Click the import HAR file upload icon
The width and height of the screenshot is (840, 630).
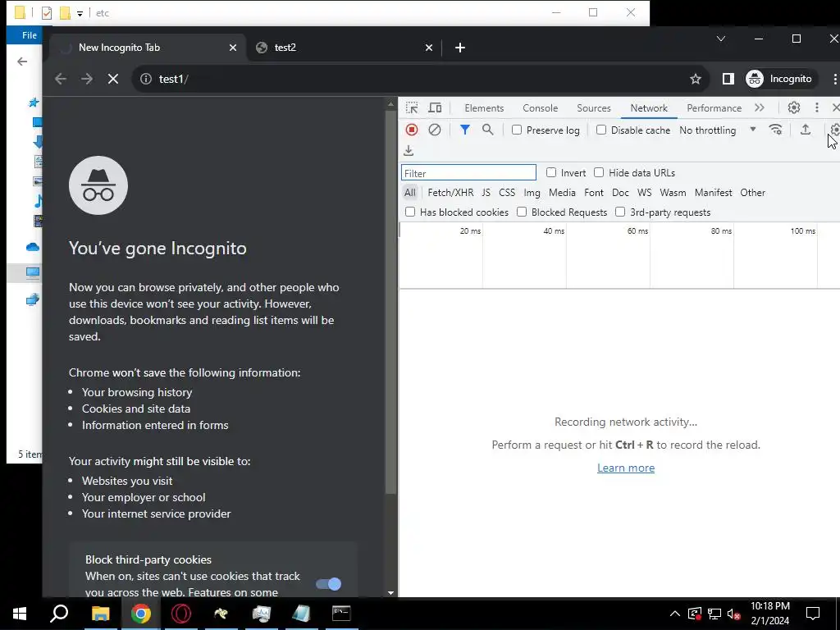pos(806,130)
